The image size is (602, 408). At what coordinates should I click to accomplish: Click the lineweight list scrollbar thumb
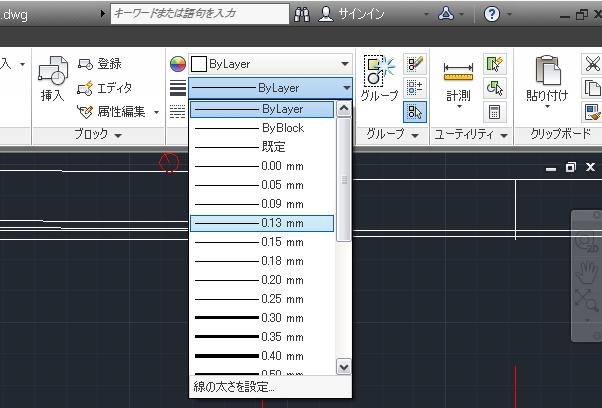point(344,180)
